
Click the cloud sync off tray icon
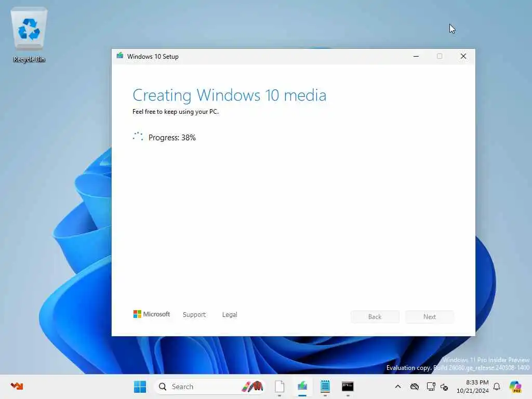coord(414,387)
